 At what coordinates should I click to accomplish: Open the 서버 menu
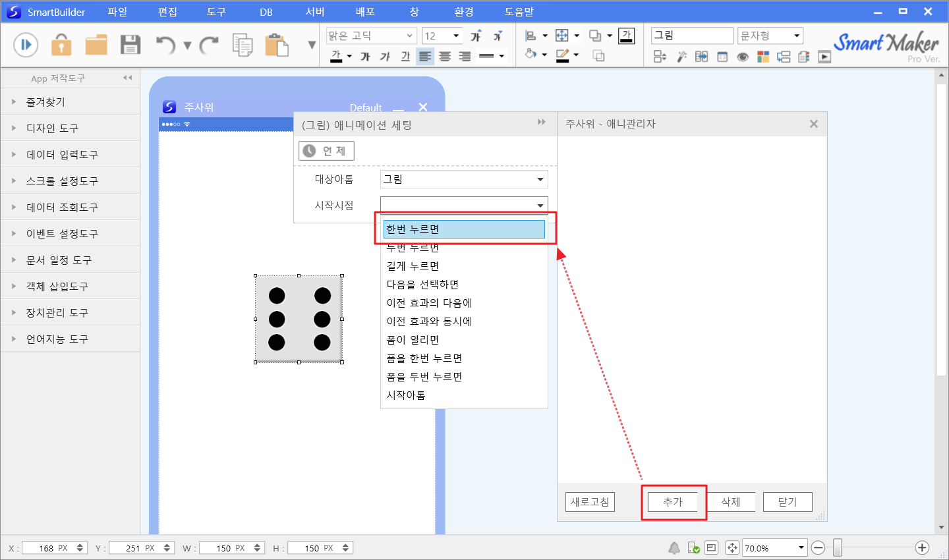tap(315, 12)
